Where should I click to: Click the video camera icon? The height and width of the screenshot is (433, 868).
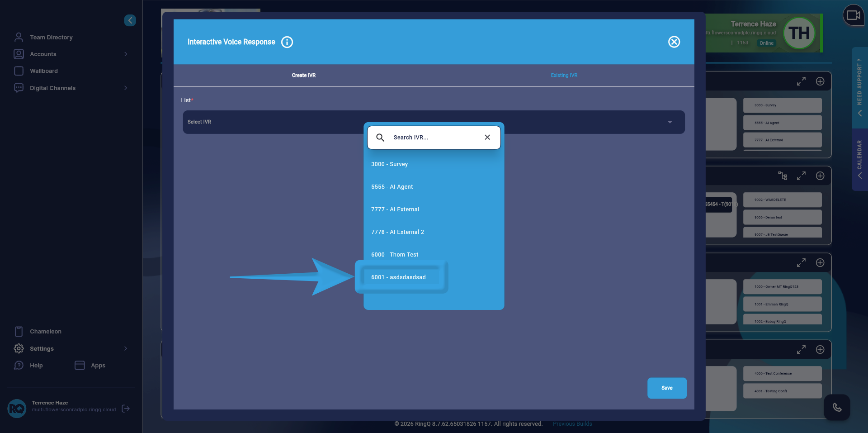click(853, 15)
